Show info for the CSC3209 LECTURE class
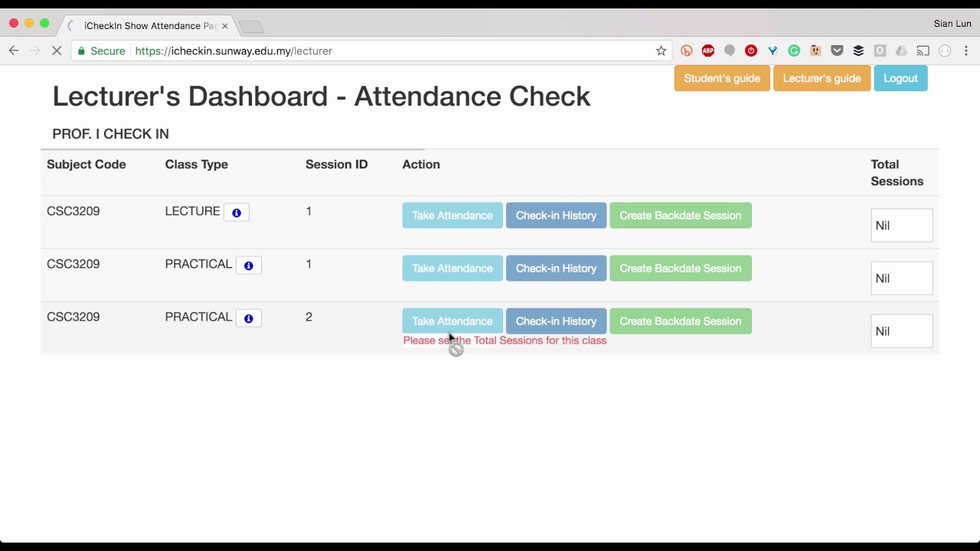Screen dimensions: 980x551 click(x=237, y=213)
